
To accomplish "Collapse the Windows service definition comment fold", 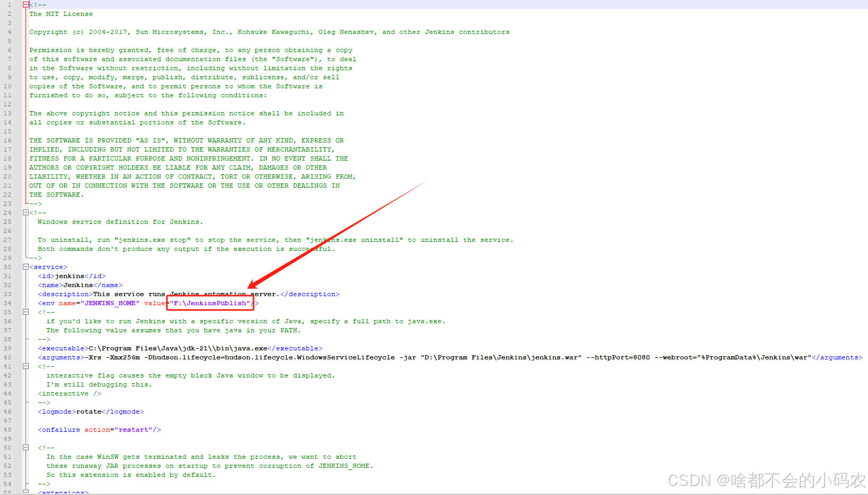I will (x=26, y=212).
